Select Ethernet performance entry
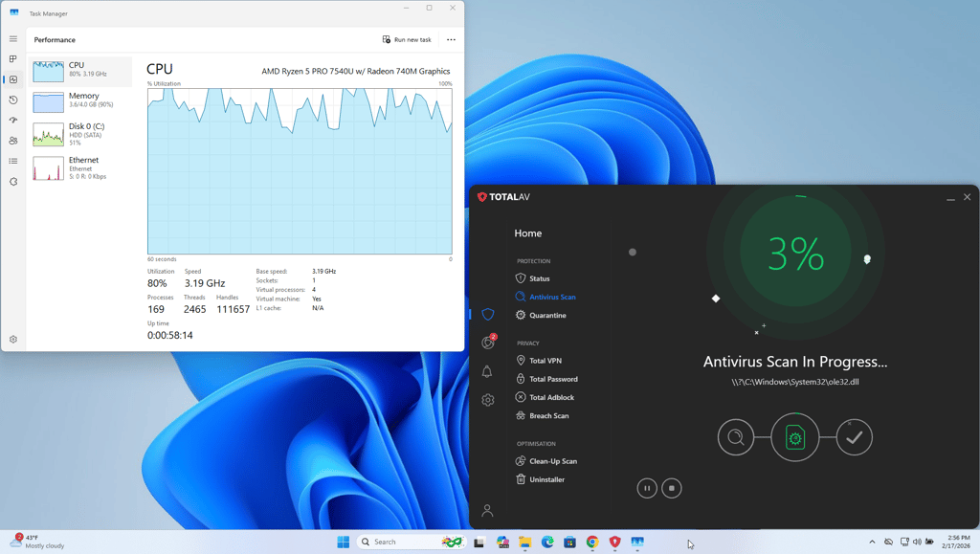The height and width of the screenshot is (554, 980). click(80, 168)
